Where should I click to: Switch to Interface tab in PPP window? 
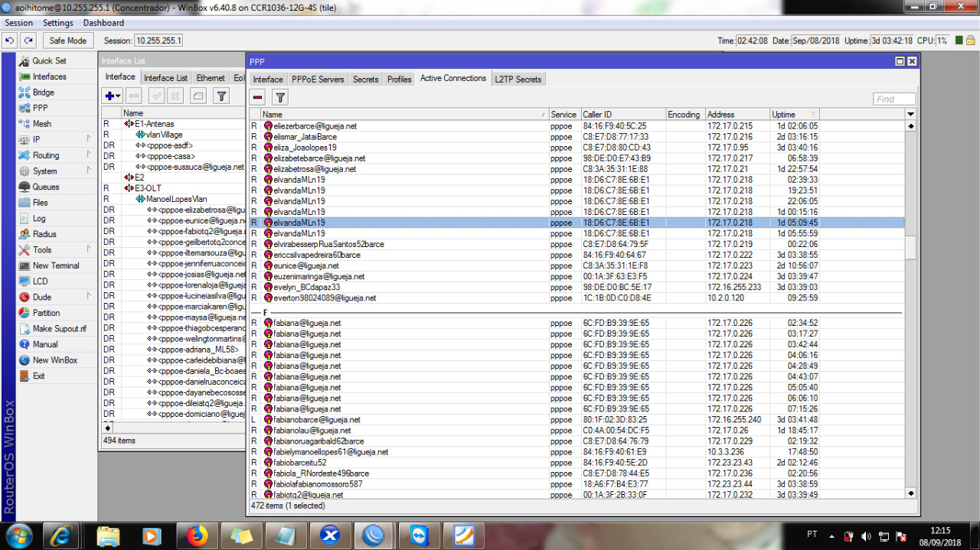268,79
